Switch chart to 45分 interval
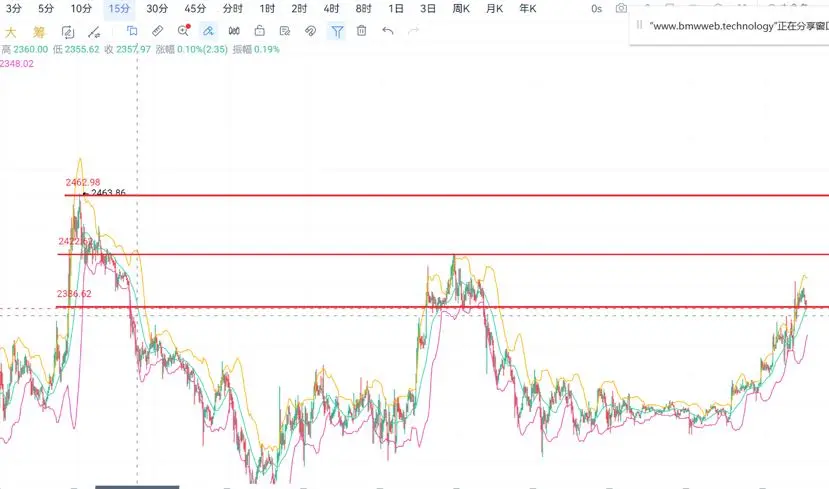The width and height of the screenshot is (829, 489). coord(195,8)
